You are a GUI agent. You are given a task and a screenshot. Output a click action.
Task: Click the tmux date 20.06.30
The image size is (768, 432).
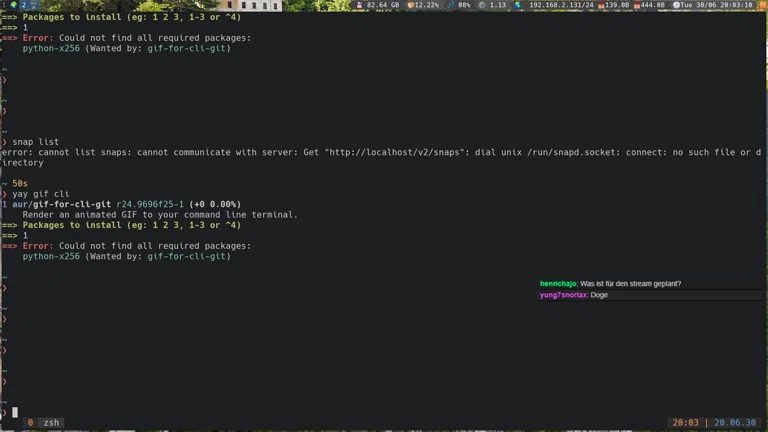(735, 423)
